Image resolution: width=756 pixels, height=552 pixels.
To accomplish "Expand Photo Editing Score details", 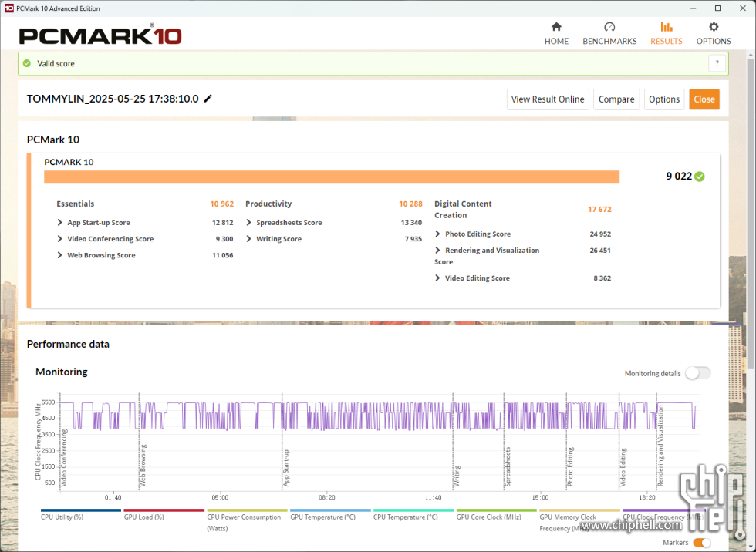I will pyautogui.click(x=437, y=234).
